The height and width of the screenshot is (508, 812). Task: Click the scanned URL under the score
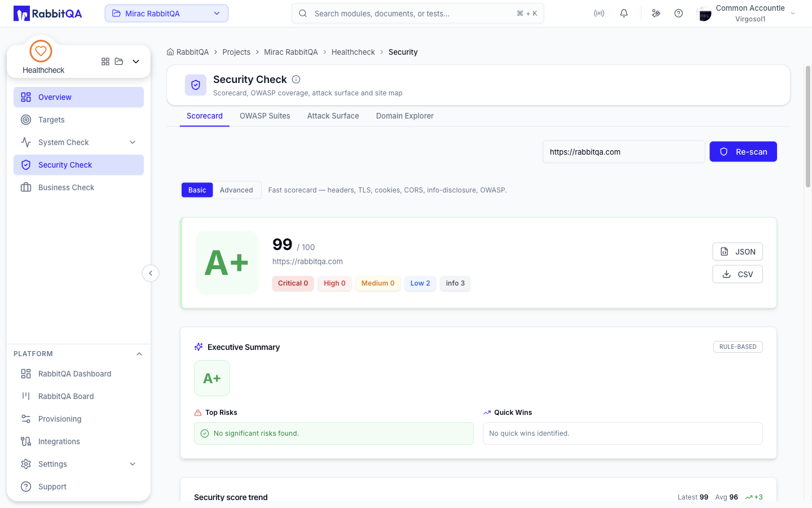[x=307, y=262]
